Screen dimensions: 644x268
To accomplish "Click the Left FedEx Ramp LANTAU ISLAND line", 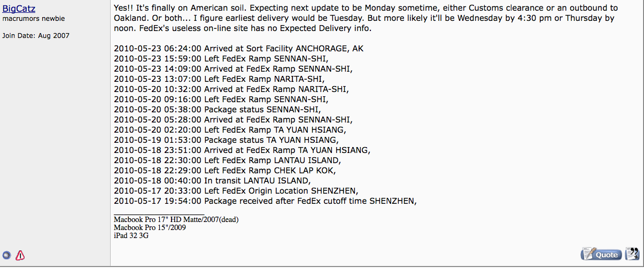I will coord(227,160).
